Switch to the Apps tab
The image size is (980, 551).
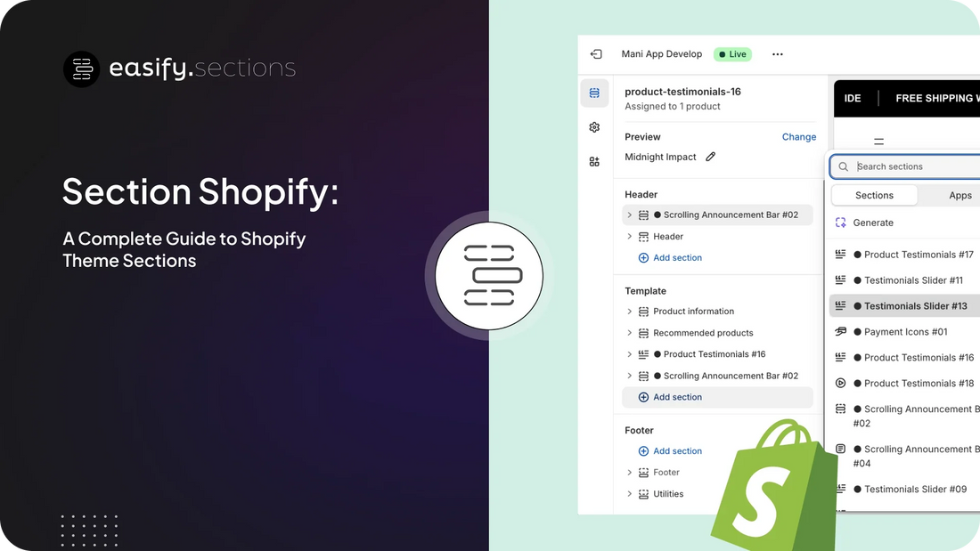click(x=960, y=196)
